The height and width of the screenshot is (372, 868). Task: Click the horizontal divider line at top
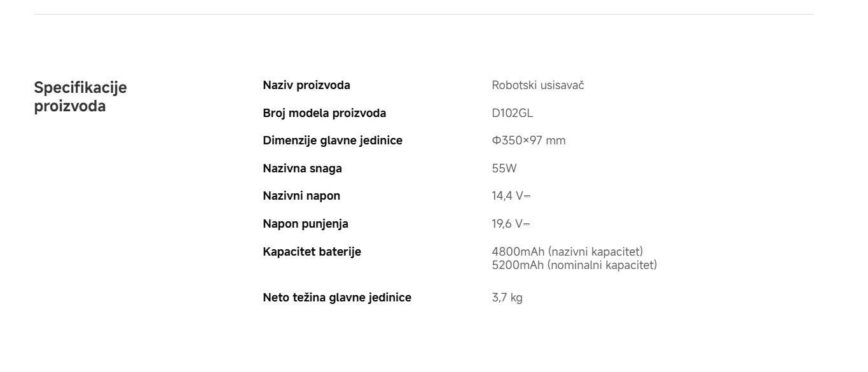[x=424, y=14]
